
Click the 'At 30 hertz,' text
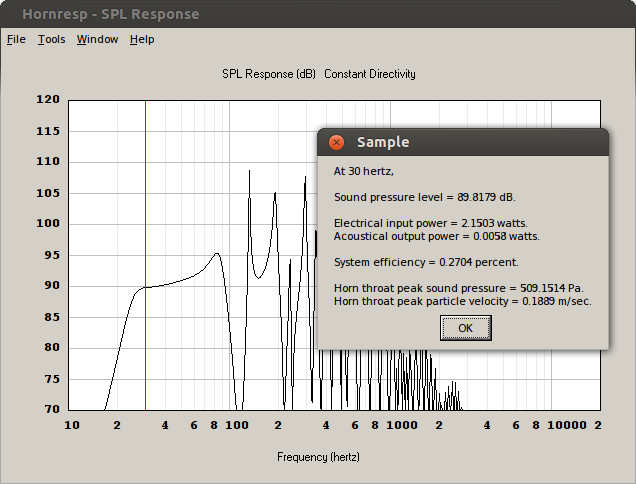[x=364, y=171]
